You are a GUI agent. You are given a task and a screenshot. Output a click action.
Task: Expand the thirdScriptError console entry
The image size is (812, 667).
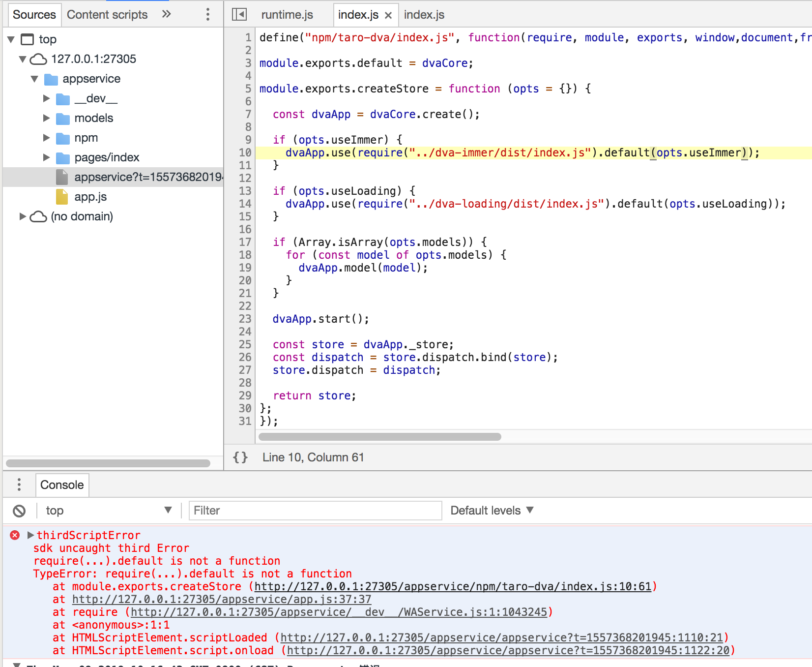pyautogui.click(x=30, y=535)
